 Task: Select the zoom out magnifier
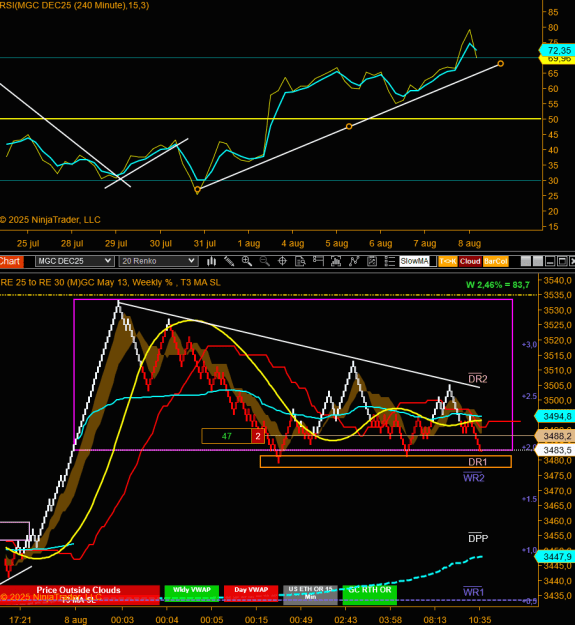click(x=265, y=261)
